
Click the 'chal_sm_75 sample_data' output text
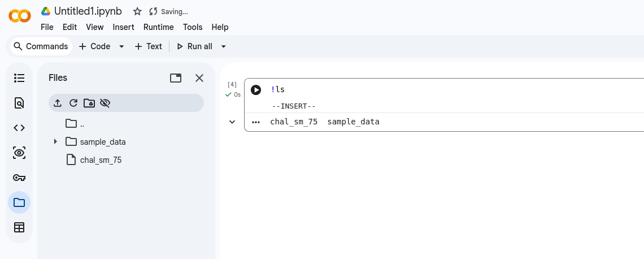pos(325,122)
